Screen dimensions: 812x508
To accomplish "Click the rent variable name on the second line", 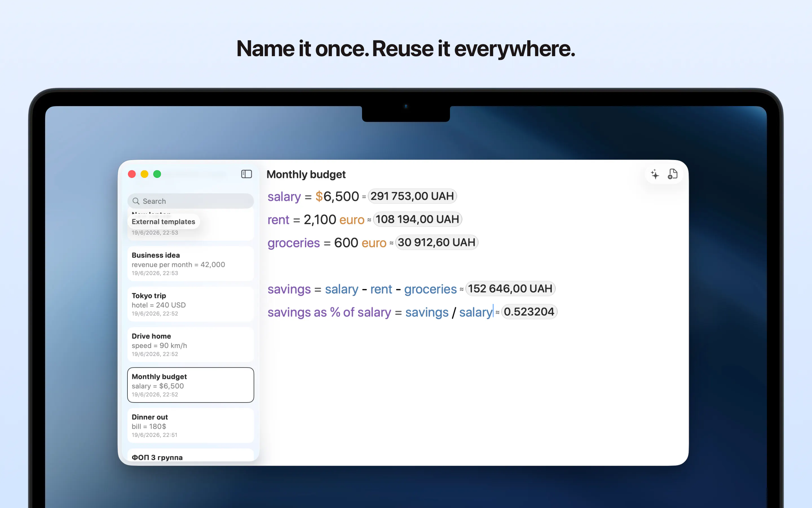I will click(278, 220).
